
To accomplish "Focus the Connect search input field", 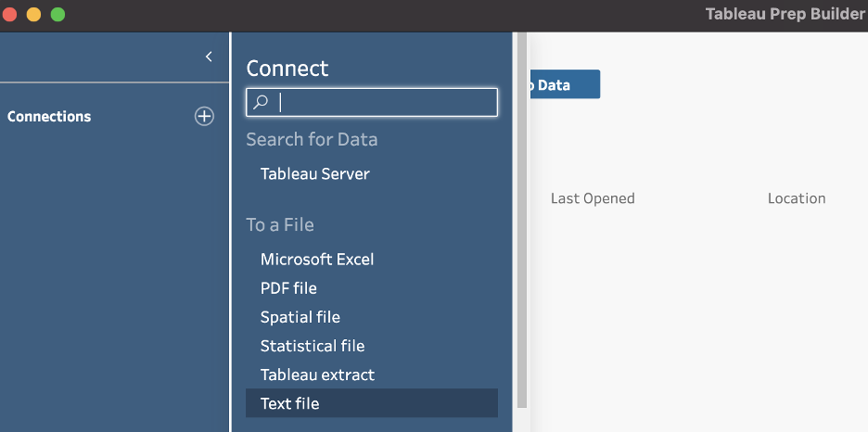I will pos(385,103).
